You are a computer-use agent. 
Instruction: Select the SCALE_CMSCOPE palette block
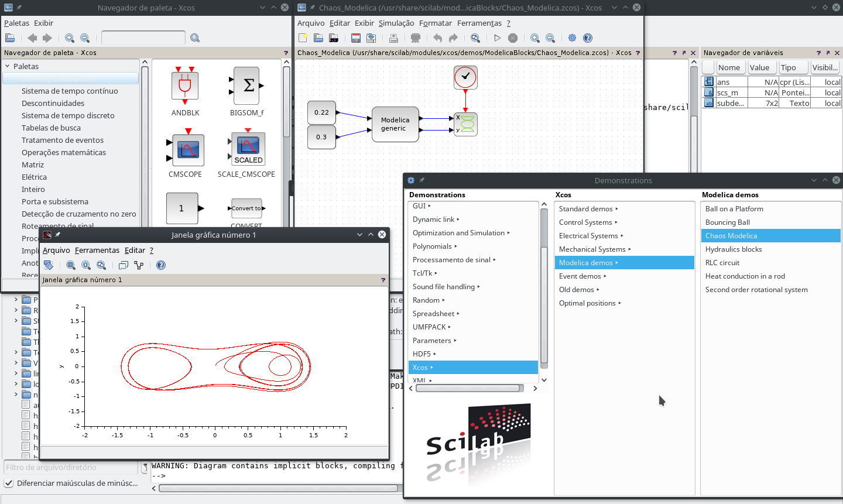pyautogui.click(x=247, y=148)
